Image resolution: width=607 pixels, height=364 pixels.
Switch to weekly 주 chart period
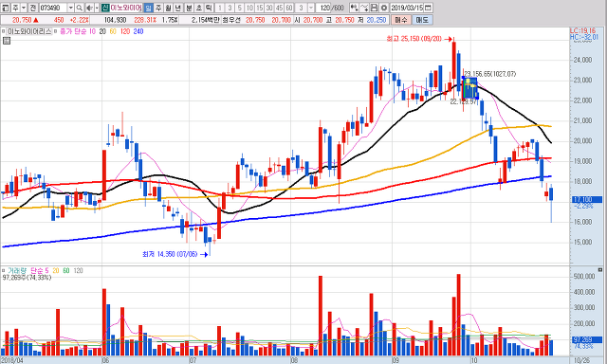pyautogui.click(x=158, y=8)
